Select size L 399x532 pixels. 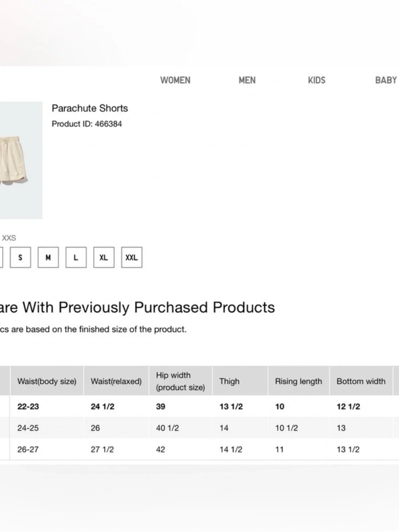[76, 257]
